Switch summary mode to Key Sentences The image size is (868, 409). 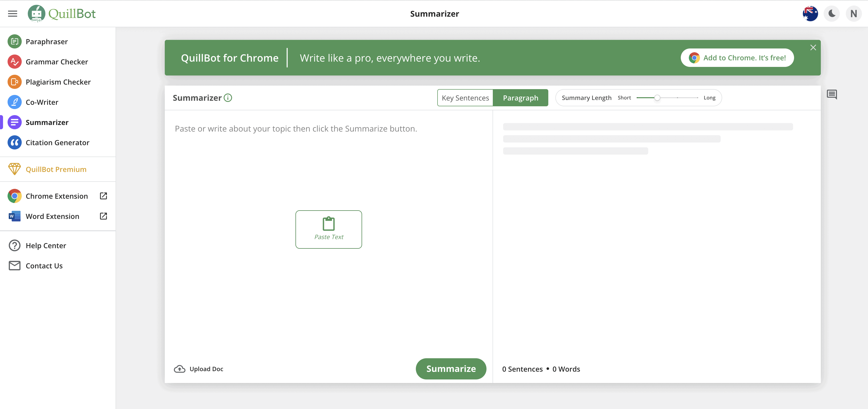[465, 98]
